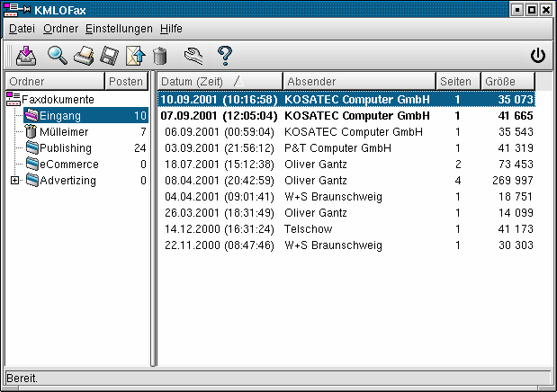Open the Ordner menu

[61, 29]
